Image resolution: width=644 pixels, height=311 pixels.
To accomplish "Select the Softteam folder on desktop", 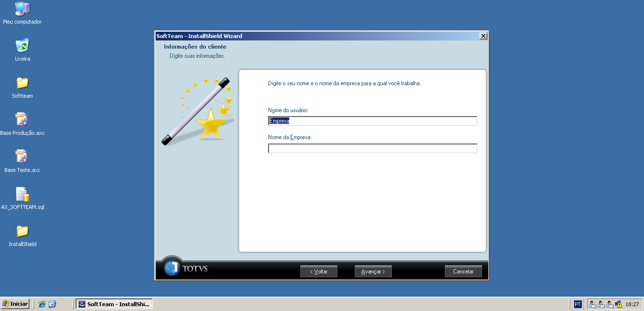I will pos(22,87).
